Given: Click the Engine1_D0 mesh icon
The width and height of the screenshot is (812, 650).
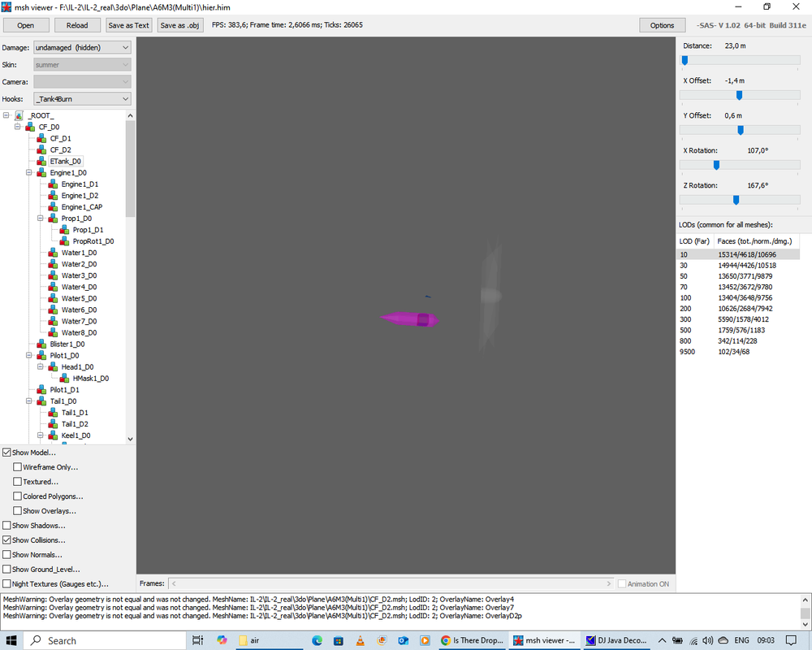Looking at the screenshot, I should [x=42, y=172].
